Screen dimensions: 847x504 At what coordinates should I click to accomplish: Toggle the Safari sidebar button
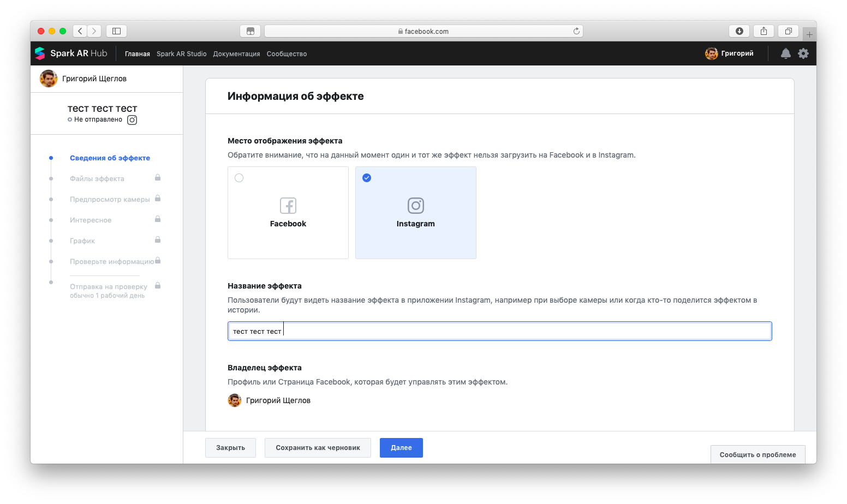[x=116, y=31]
